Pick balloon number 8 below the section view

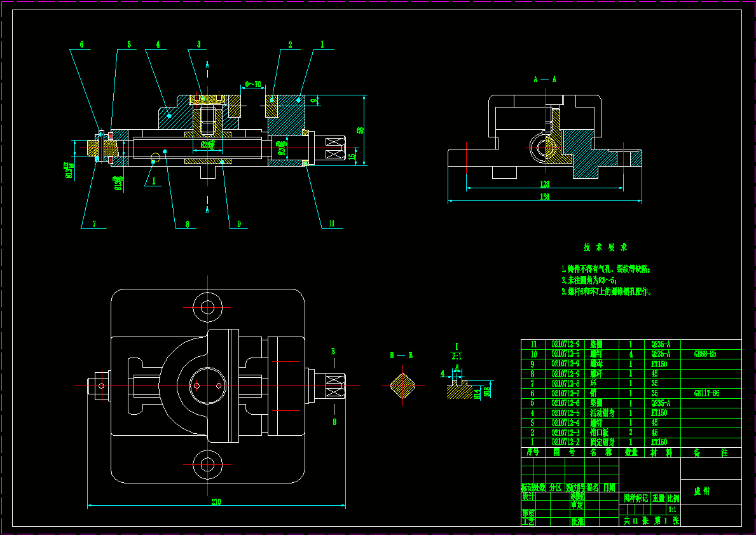click(x=187, y=224)
